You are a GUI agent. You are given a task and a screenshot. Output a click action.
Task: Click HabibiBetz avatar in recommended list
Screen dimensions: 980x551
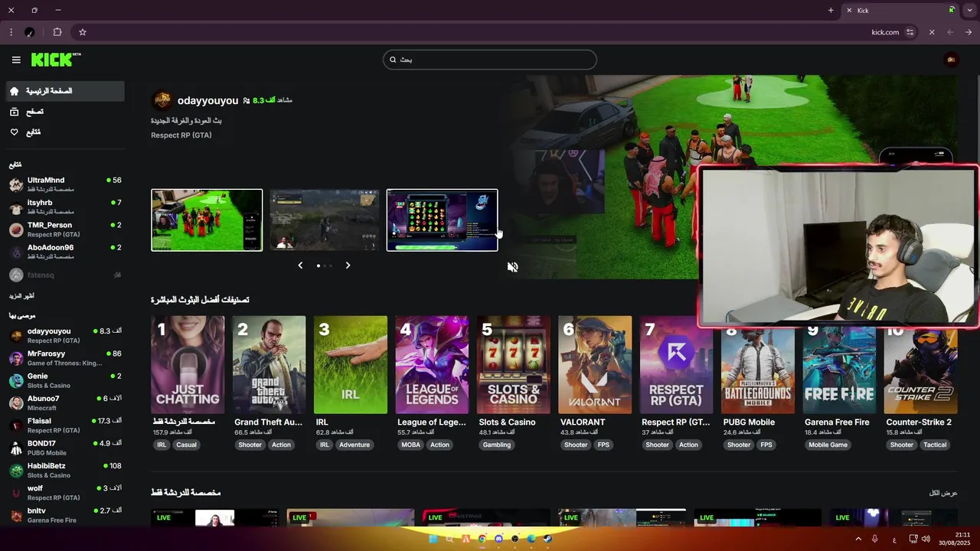click(x=16, y=471)
